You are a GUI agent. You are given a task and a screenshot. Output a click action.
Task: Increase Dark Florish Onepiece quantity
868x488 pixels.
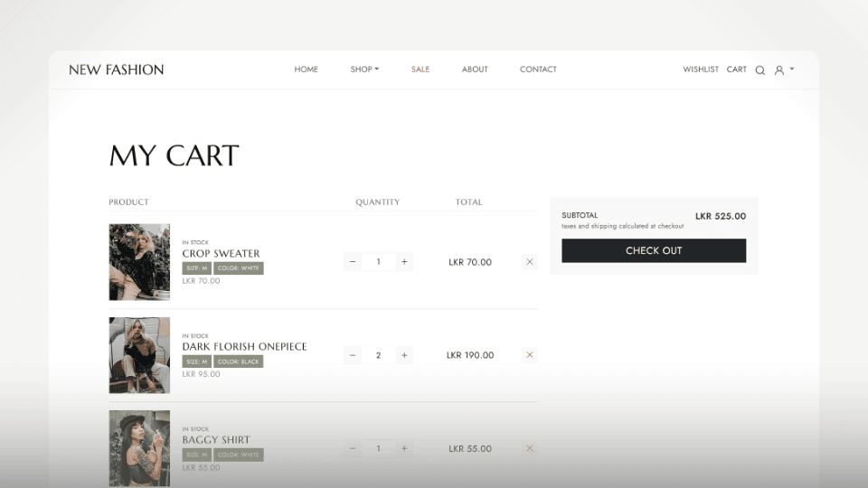(x=404, y=355)
